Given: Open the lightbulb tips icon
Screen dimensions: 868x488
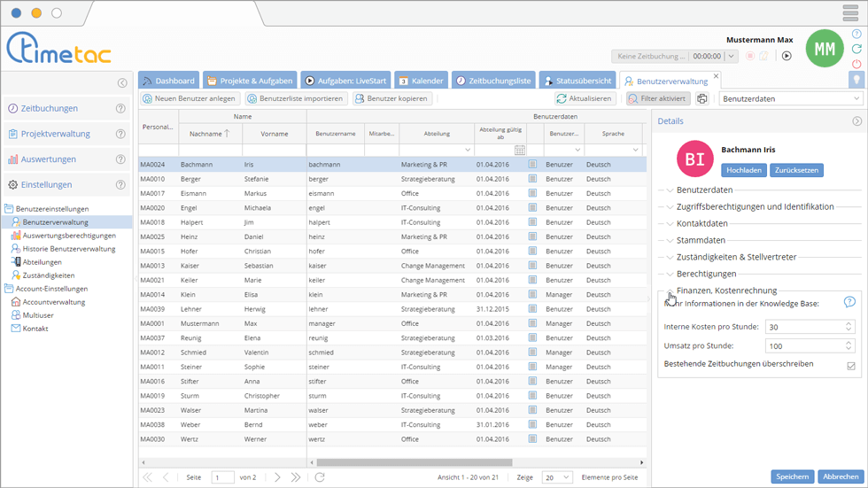Looking at the screenshot, I should coord(856,80).
